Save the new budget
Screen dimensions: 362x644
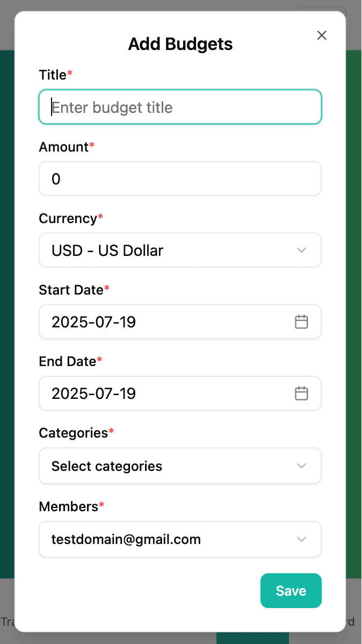tap(291, 591)
